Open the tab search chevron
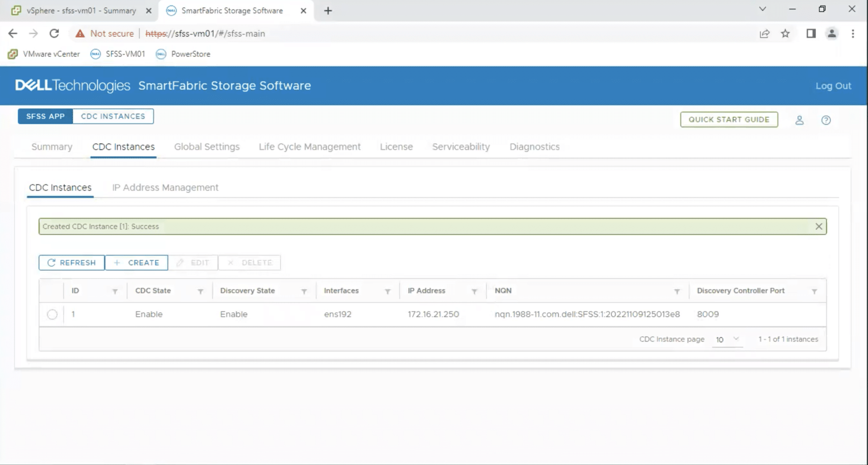Viewport: 868px width, 465px height. pos(763,9)
